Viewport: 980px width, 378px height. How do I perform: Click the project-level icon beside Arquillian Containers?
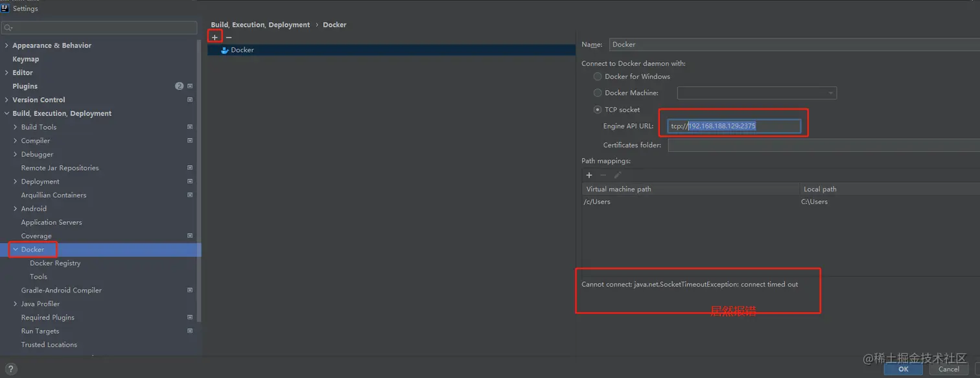pyautogui.click(x=190, y=195)
